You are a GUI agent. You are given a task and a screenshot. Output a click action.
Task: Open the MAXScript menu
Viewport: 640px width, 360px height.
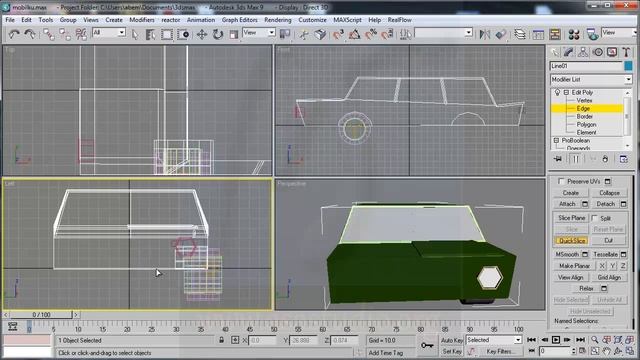click(347, 20)
